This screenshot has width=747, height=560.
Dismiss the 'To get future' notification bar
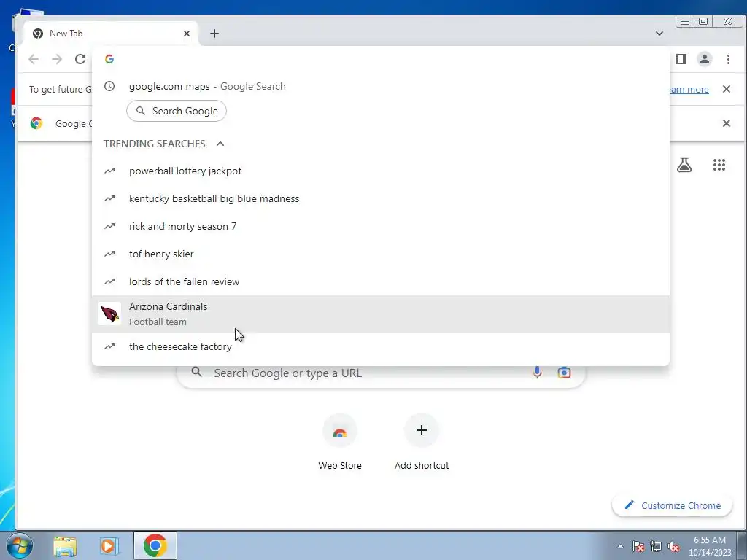(727, 89)
